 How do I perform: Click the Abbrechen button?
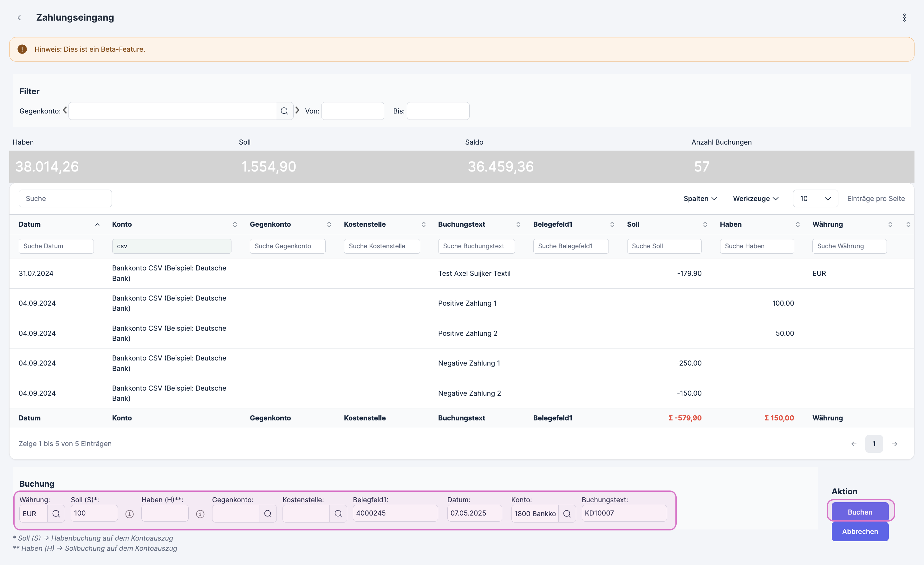point(860,531)
